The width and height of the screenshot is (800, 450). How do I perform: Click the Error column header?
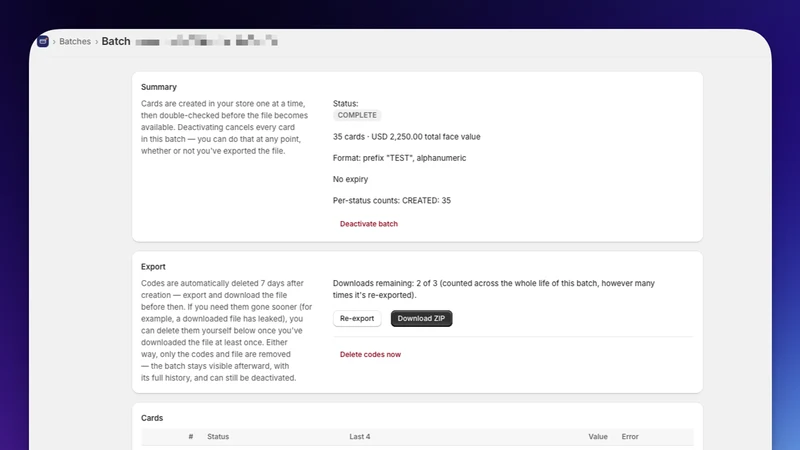click(630, 437)
